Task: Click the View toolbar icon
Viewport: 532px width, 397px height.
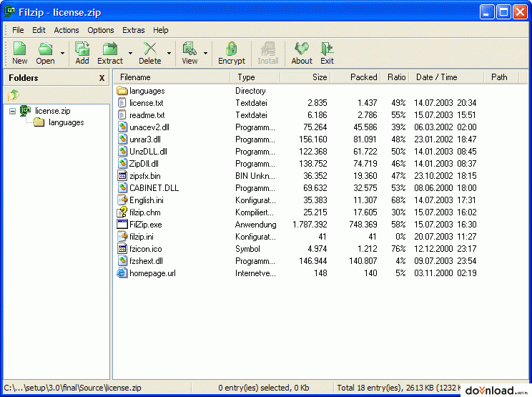Action: click(x=189, y=49)
